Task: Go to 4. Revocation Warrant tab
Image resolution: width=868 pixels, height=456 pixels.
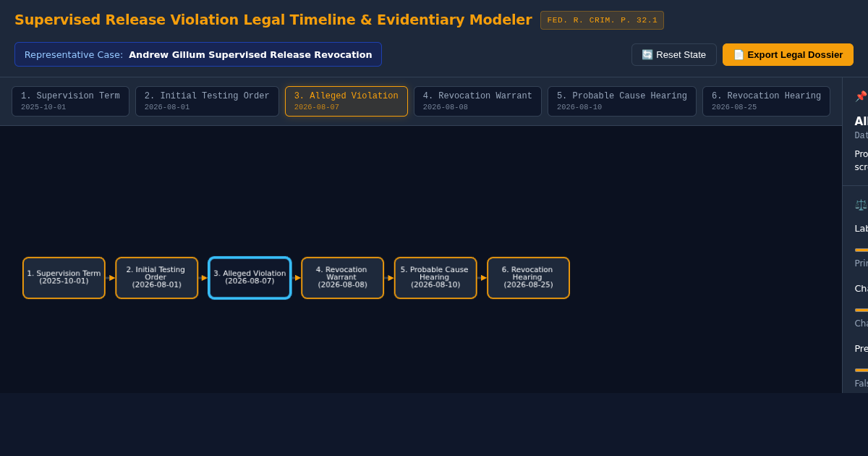Action: (477, 101)
